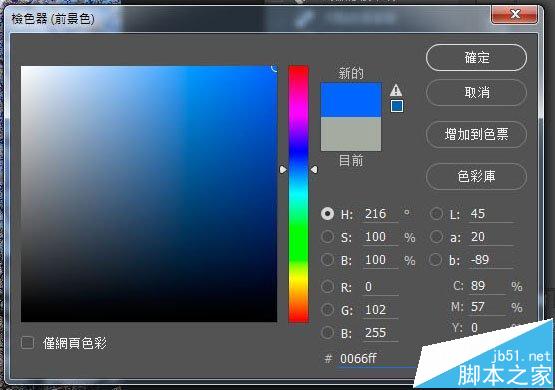Viewport: 555px width, 390px height.
Task: Click the left hue slider arrow
Action: pos(283,170)
